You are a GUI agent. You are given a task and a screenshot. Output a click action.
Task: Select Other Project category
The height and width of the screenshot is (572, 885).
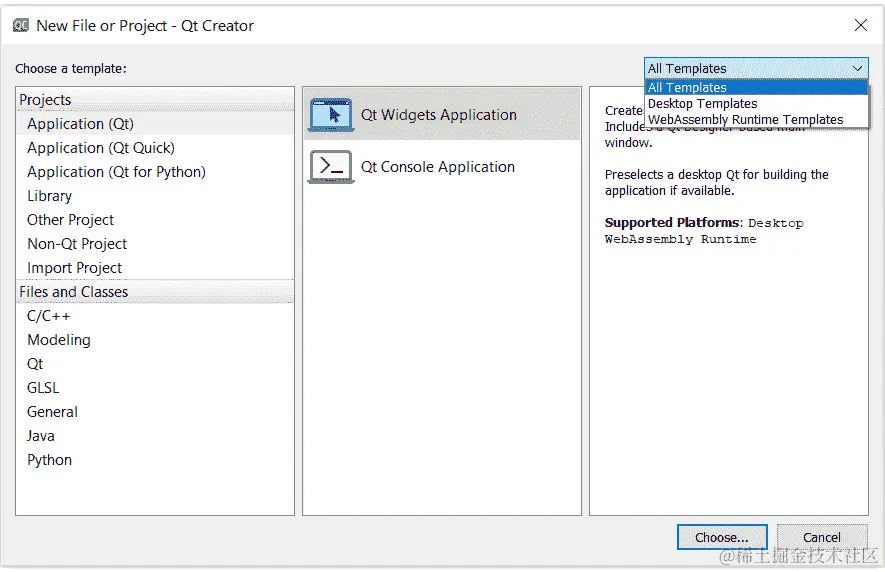click(155, 220)
